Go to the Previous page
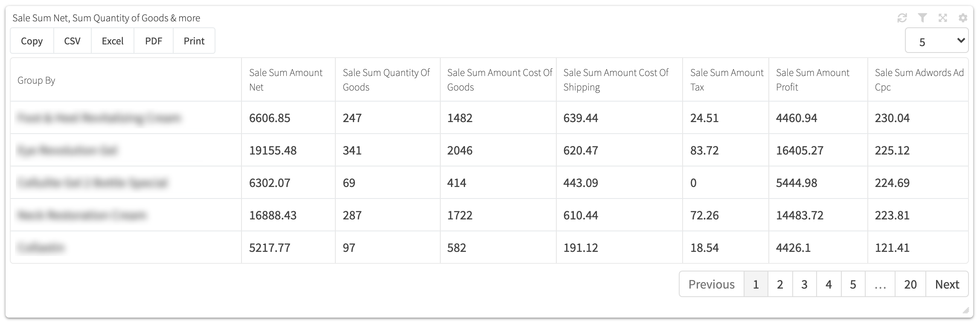980x324 pixels. pyautogui.click(x=712, y=284)
